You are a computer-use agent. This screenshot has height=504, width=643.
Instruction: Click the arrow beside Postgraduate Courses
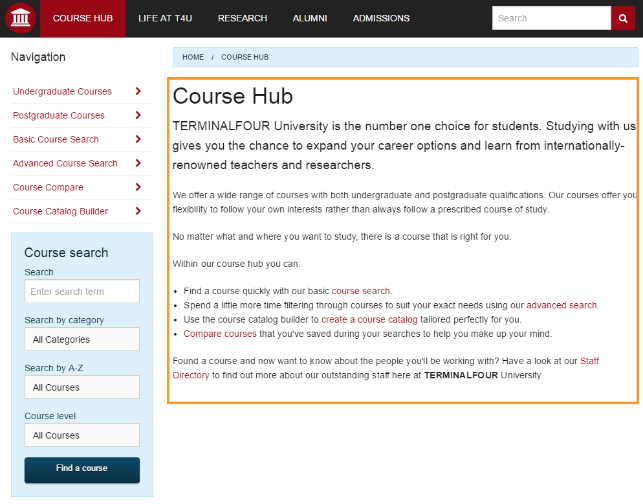point(138,115)
